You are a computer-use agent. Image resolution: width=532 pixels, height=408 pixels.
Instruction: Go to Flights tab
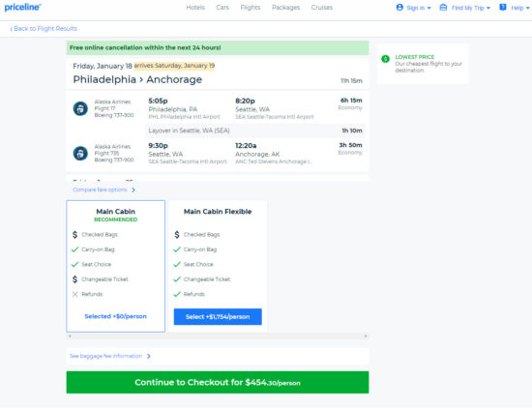(251, 7)
